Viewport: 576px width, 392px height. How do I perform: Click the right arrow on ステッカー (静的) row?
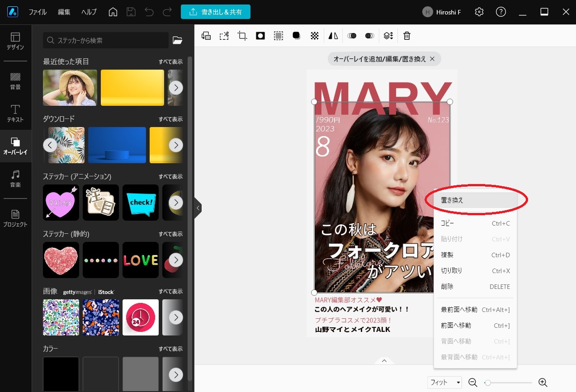pyautogui.click(x=176, y=260)
